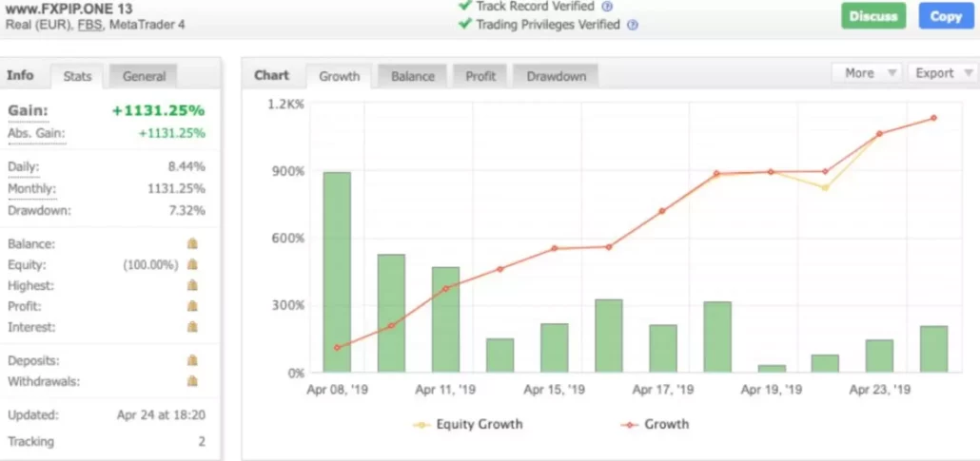The height and width of the screenshot is (461, 980).
Task: Select the Profit chart tab
Action: pyautogui.click(x=480, y=76)
